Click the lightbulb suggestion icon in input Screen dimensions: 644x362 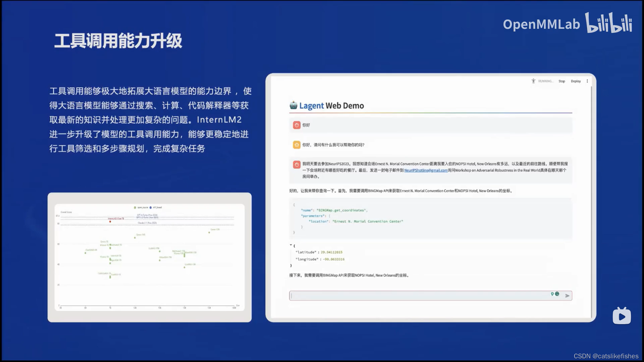pos(552,294)
